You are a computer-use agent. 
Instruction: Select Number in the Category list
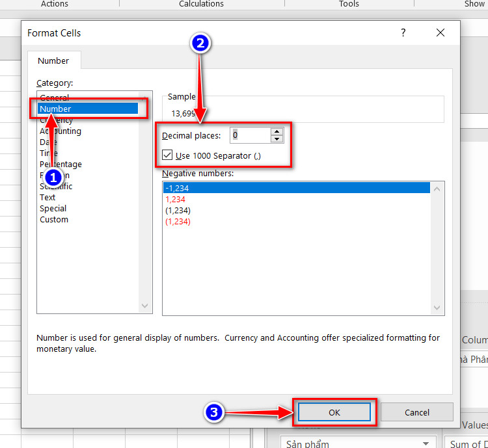pos(88,109)
